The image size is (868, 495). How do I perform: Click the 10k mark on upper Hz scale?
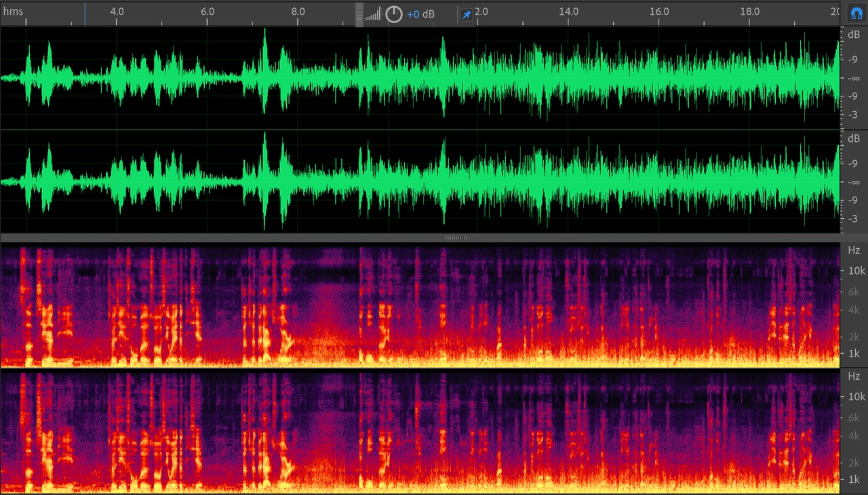click(856, 271)
